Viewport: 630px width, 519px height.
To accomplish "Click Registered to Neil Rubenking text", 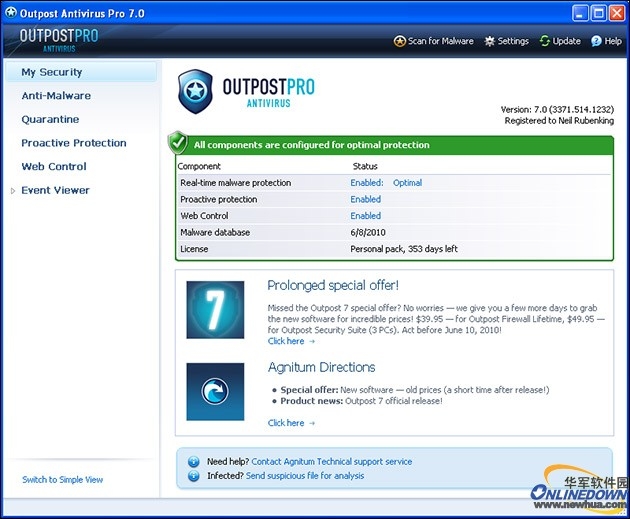I will click(559, 121).
